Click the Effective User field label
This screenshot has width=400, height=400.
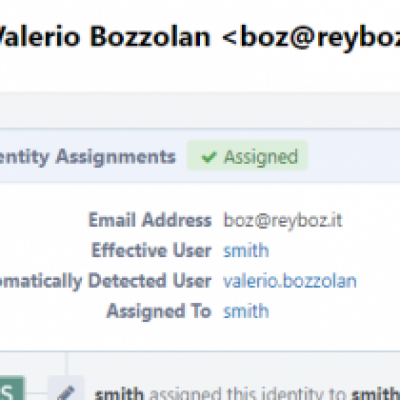(x=151, y=250)
